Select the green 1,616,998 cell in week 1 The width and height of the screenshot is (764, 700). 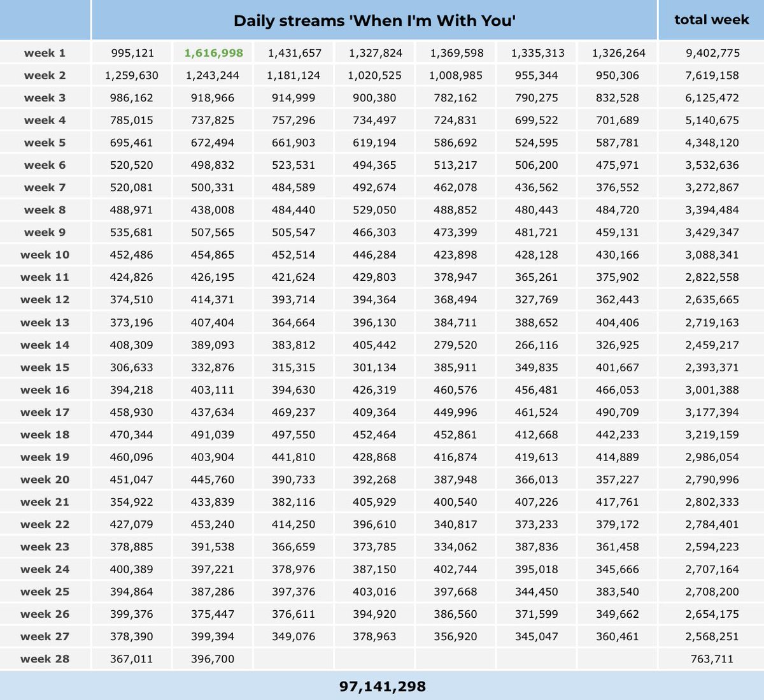pos(213,53)
